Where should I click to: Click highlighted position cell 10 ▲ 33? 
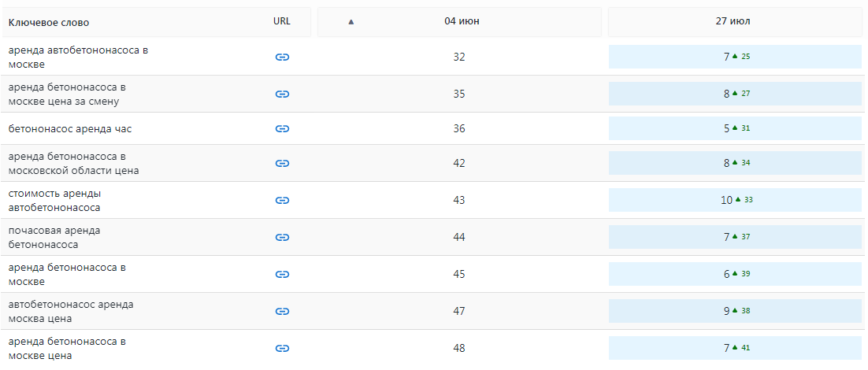click(735, 200)
